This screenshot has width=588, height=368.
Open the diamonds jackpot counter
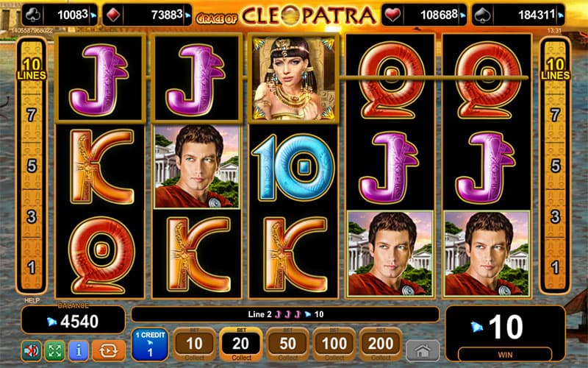[147, 15]
